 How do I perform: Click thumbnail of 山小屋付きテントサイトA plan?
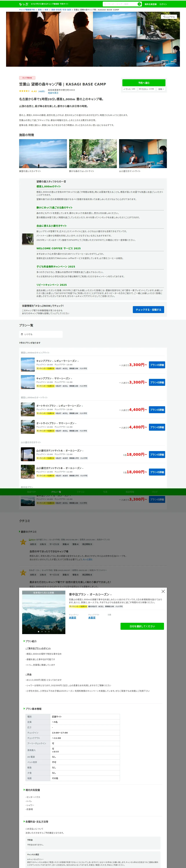(28, 454)
